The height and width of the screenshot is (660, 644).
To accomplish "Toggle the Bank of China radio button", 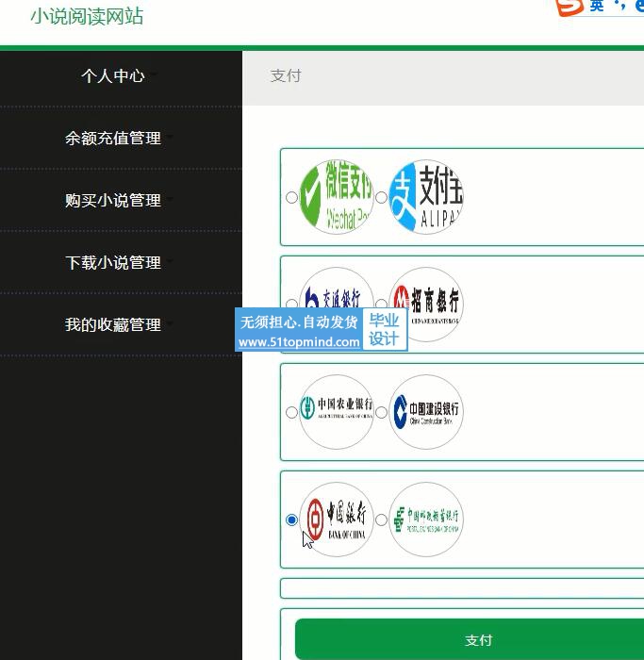I will [291, 520].
